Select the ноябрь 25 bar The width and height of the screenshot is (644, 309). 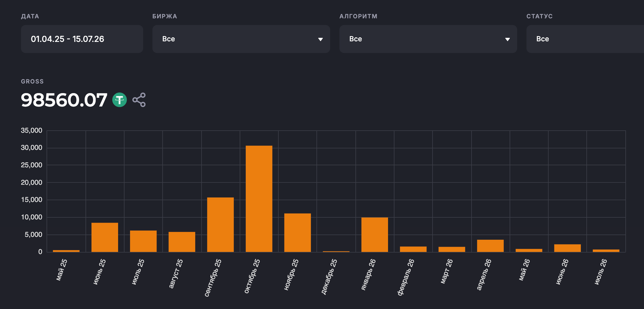(x=298, y=233)
